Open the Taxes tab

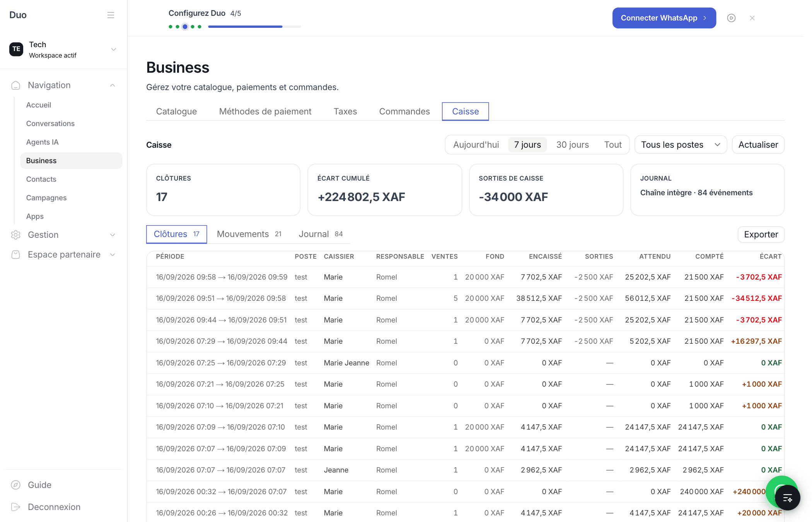click(x=345, y=111)
